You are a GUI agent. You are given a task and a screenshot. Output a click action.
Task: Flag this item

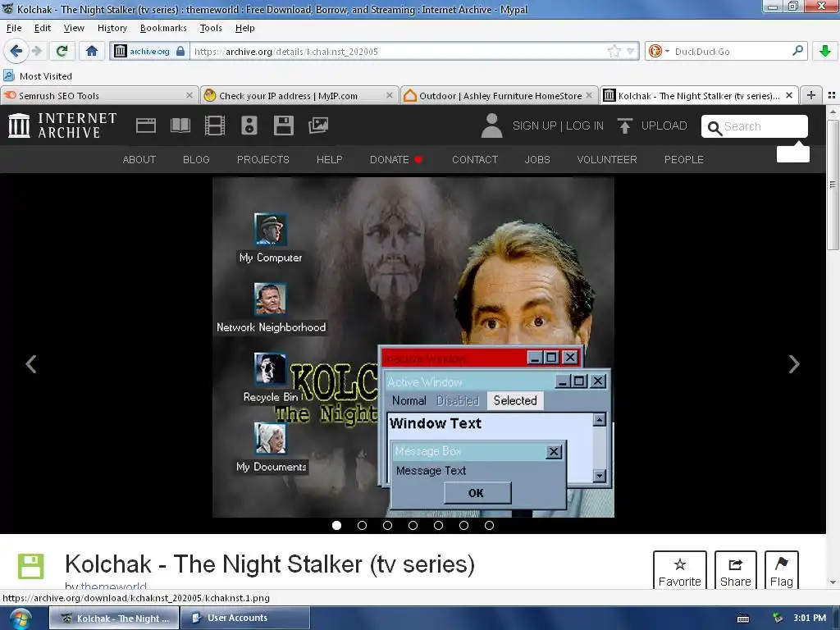[782, 571]
